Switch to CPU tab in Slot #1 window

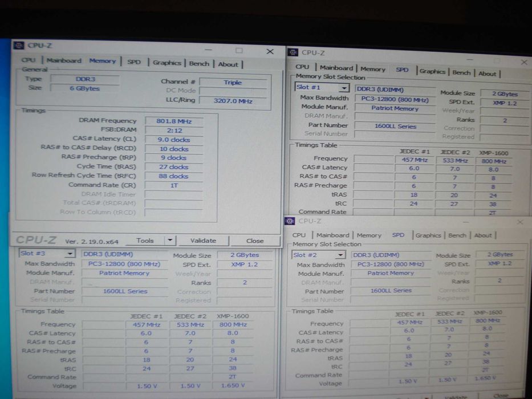302,67
